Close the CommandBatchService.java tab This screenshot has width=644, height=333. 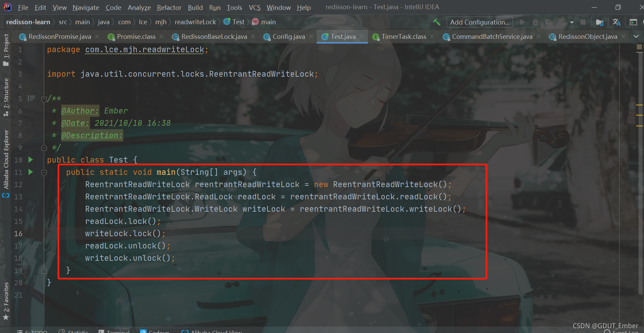coord(538,36)
